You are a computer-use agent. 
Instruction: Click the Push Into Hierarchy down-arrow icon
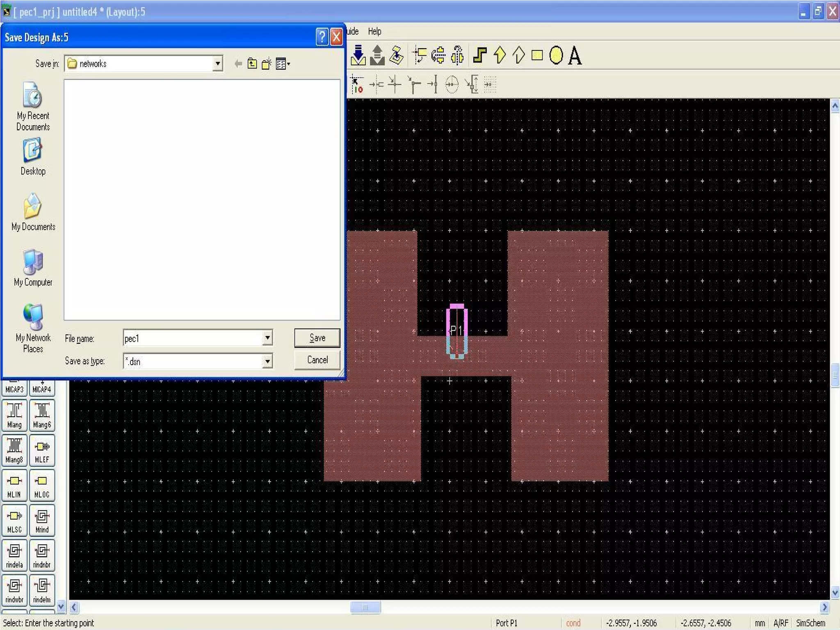click(x=358, y=55)
